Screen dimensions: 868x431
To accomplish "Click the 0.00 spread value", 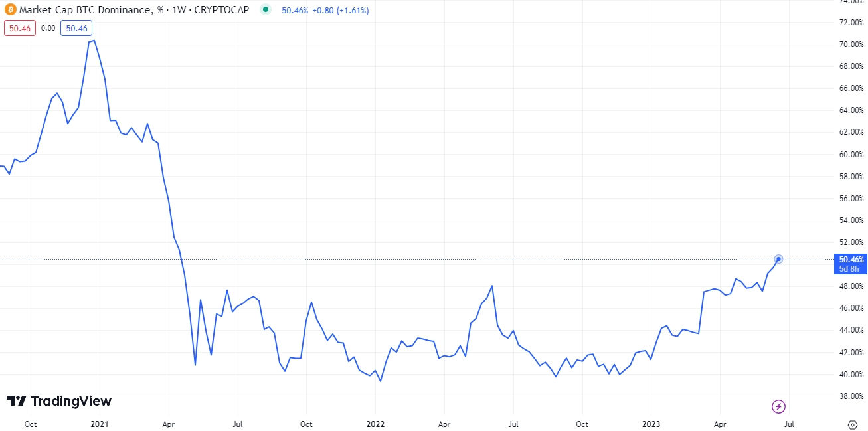I will (48, 28).
